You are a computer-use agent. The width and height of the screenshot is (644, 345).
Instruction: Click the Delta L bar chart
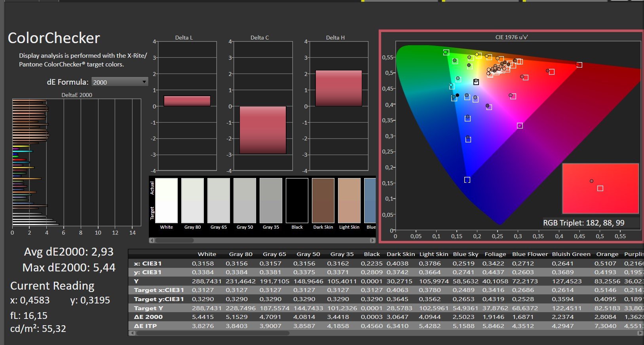point(187,106)
